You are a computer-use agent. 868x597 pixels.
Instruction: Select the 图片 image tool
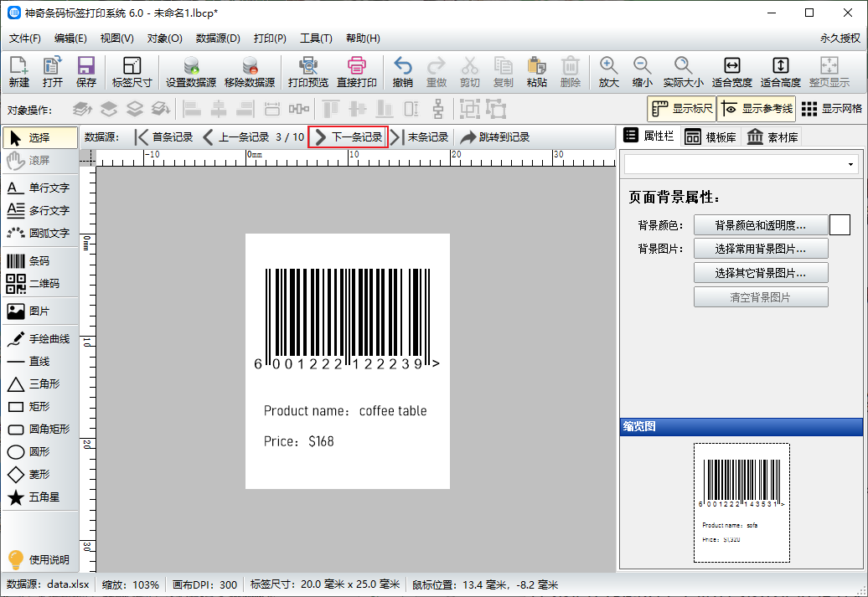pyautogui.click(x=39, y=311)
